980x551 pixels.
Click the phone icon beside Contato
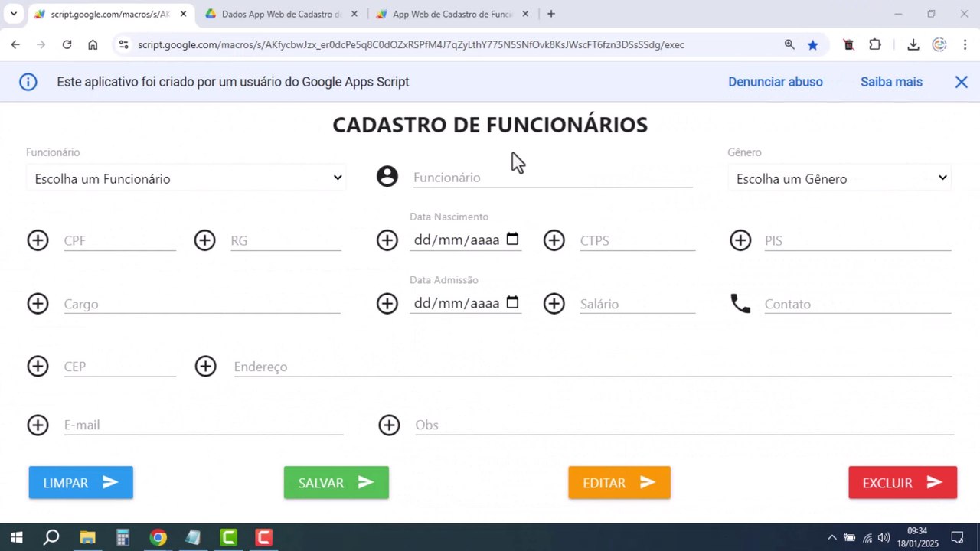740,304
